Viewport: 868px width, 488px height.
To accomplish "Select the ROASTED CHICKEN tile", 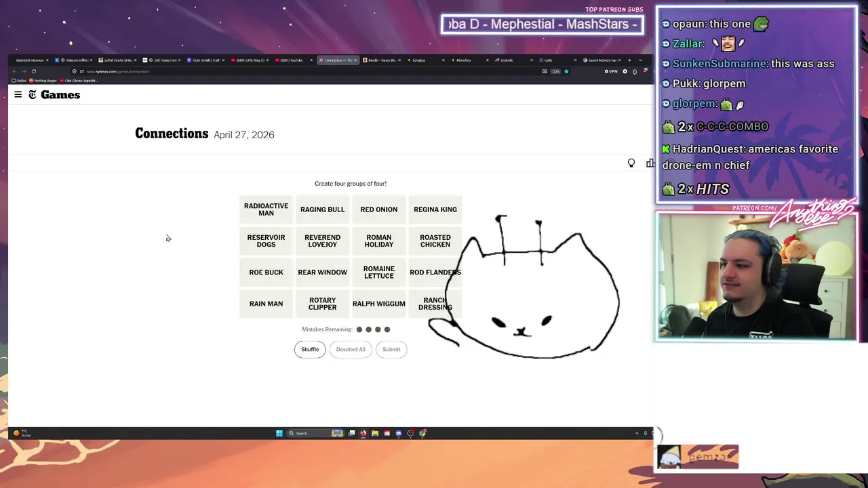I will pyautogui.click(x=435, y=241).
